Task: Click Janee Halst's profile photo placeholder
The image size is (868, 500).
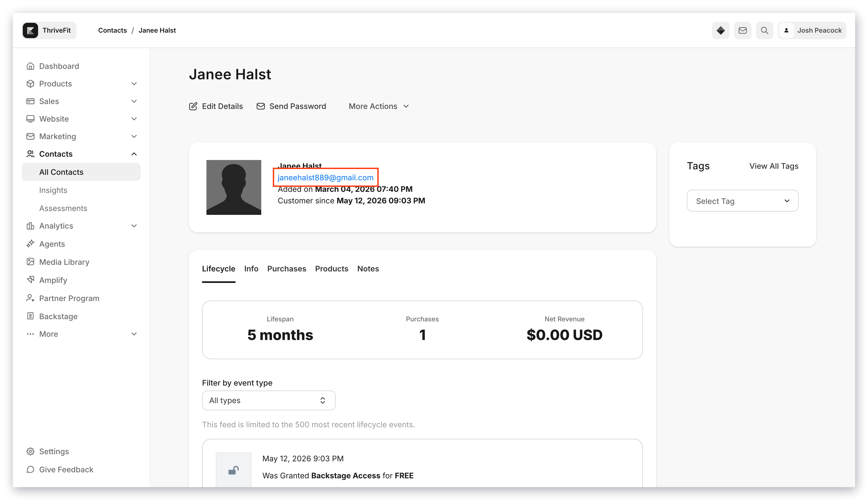Action: click(x=233, y=187)
